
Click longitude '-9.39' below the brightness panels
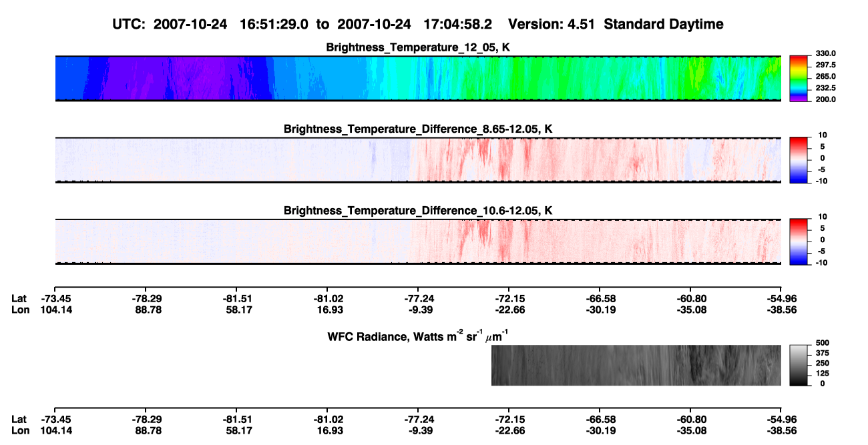coord(419,310)
